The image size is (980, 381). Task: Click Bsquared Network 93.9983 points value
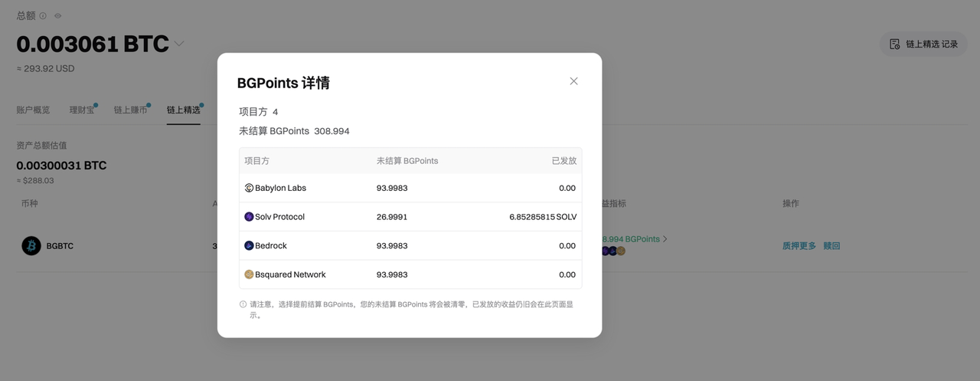(x=392, y=274)
